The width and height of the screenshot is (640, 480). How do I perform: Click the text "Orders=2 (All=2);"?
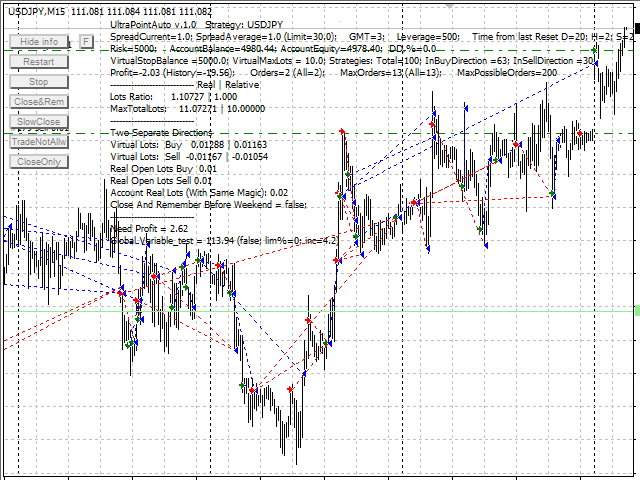[288, 73]
